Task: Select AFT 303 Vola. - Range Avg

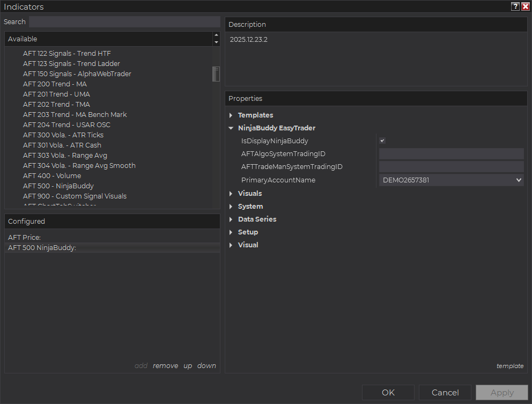Action: click(65, 155)
